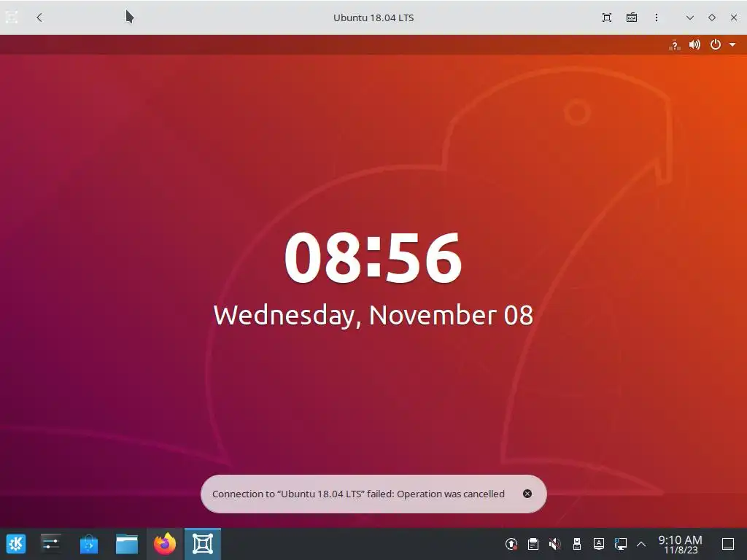Click the faded Boxes icon in the title bar corner

point(12,17)
